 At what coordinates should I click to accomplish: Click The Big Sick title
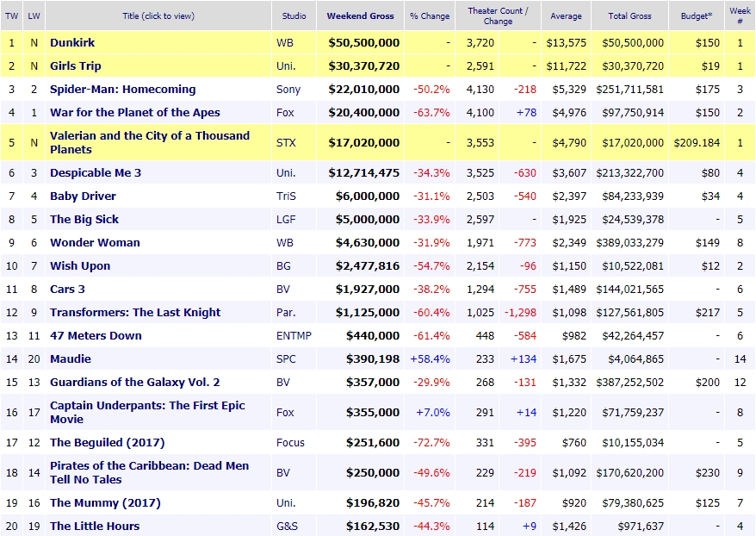(84, 219)
